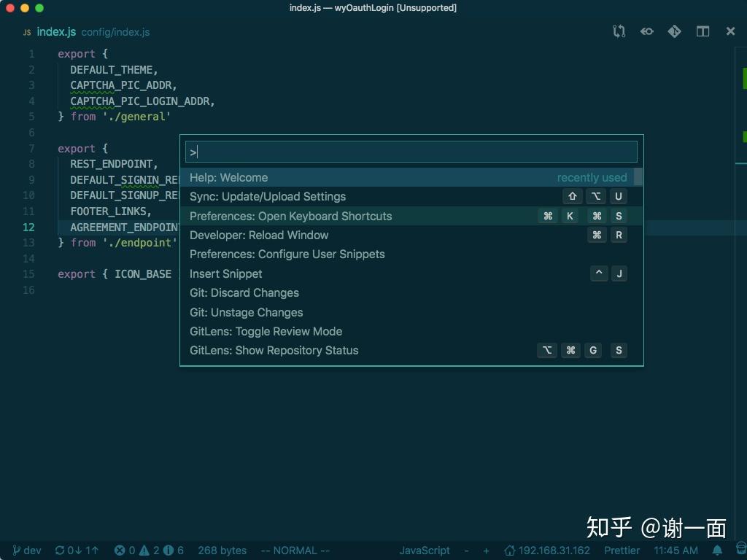Image resolution: width=747 pixels, height=560 pixels.
Task: Select GitLens: Toggle Review Mode
Action: [266, 331]
